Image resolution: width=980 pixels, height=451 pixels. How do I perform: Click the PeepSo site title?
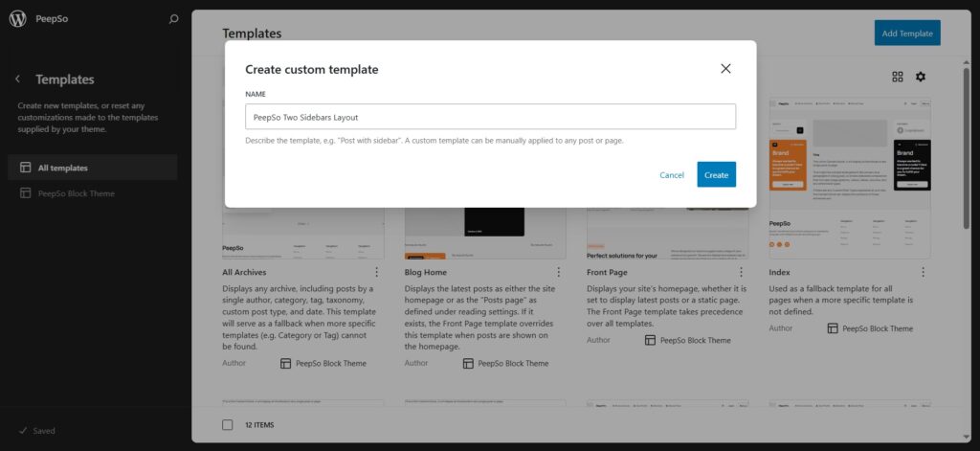point(53,19)
